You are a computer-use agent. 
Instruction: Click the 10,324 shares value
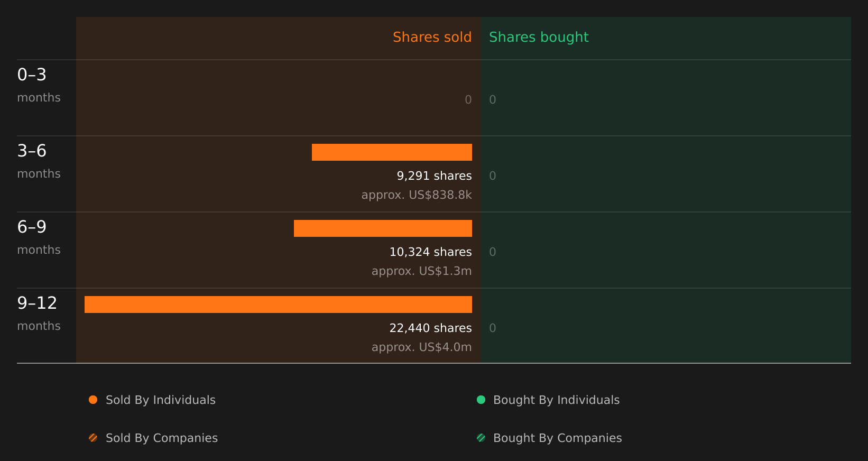[430, 252]
